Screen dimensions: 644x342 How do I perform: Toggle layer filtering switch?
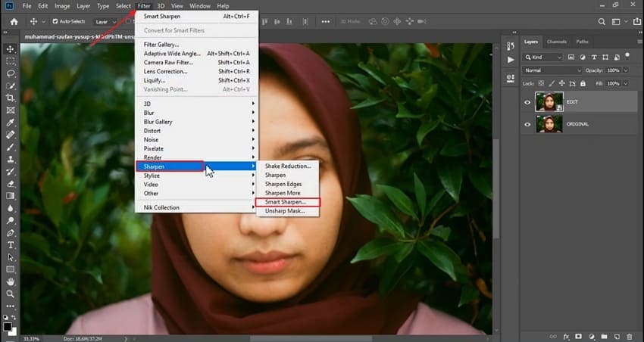click(627, 56)
